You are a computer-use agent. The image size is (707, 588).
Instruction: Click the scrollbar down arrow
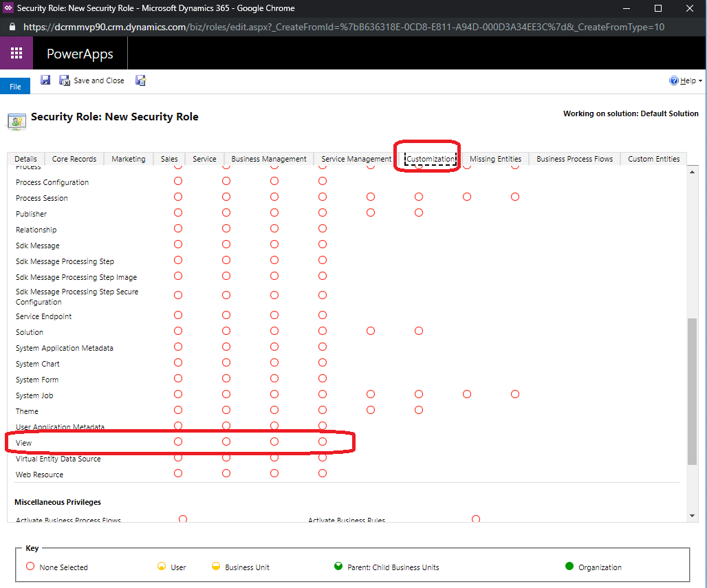coord(692,515)
